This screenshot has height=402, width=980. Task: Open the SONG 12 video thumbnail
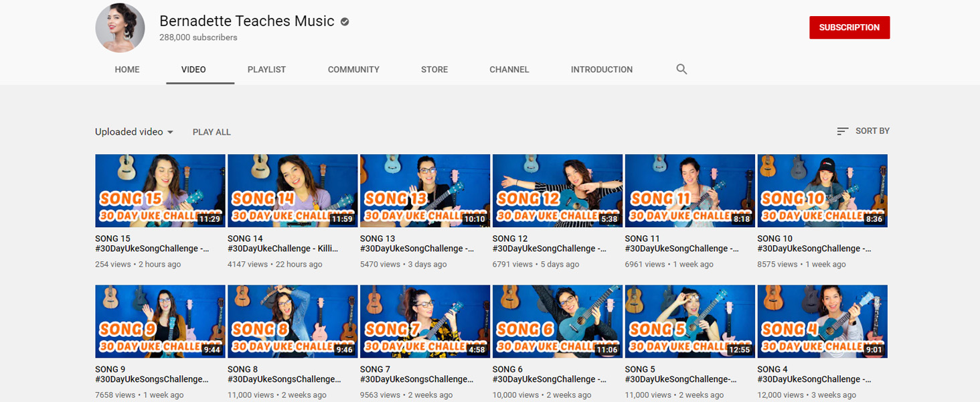click(558, 191)
